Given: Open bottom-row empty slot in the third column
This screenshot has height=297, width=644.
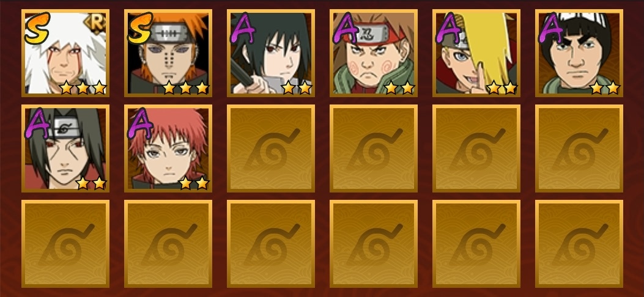Looking at the screenshot, I should coord(271,244).
